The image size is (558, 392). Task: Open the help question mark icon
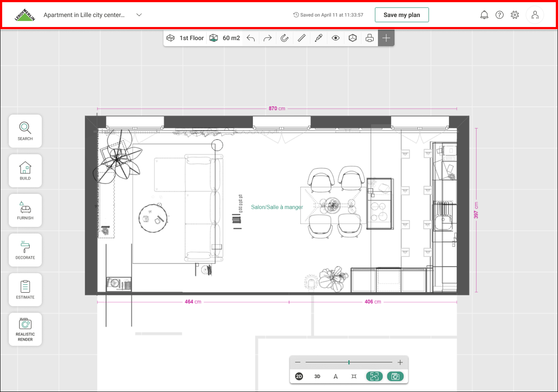pyautogui.click(x=500, y=15)
